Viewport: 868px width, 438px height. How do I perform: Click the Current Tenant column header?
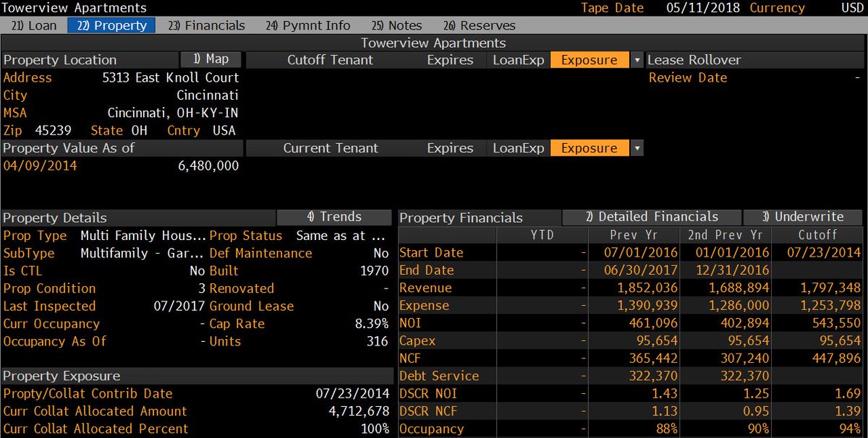331,148
